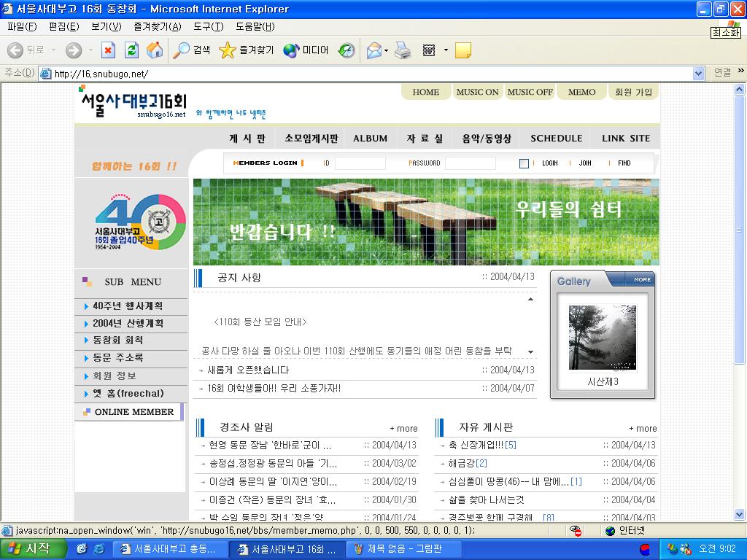Go to browser Home icon
This screenshot has width=747, height=560.
pos(155,50)
